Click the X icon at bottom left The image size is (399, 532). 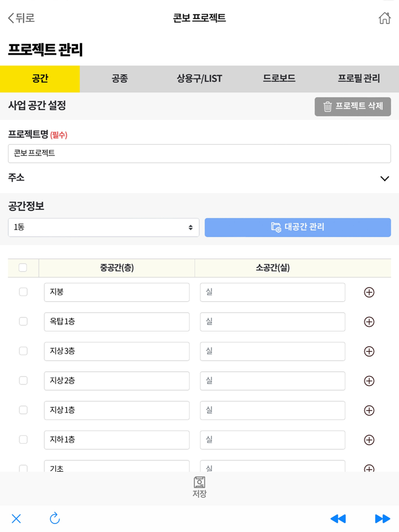pyautogui.click(x=16, y=519)
